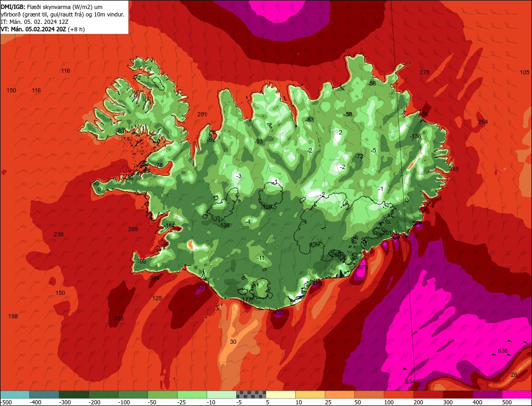This screenshot has height=406, width=532.
Task: Click the '-83' value in northern Iceland
Action: (309, 120)
